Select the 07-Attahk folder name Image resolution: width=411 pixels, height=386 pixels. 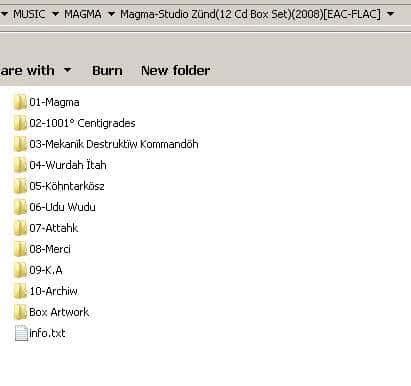click(54, 228)
